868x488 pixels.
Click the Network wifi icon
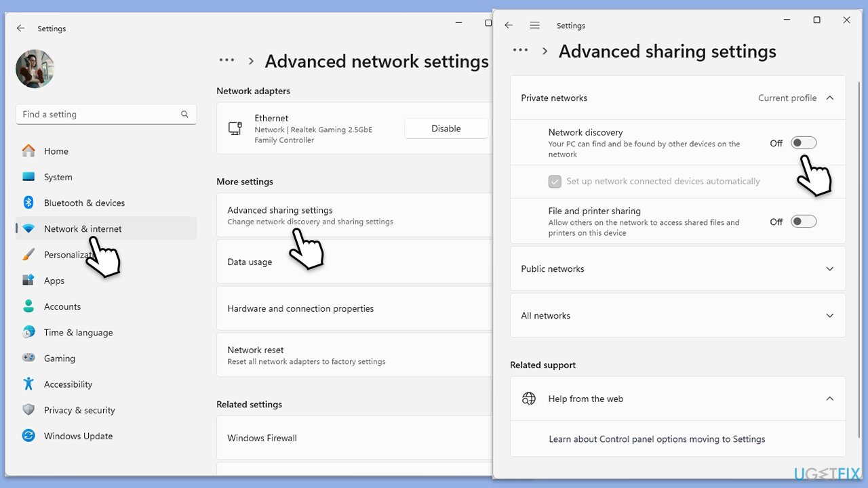coord(28,229)
